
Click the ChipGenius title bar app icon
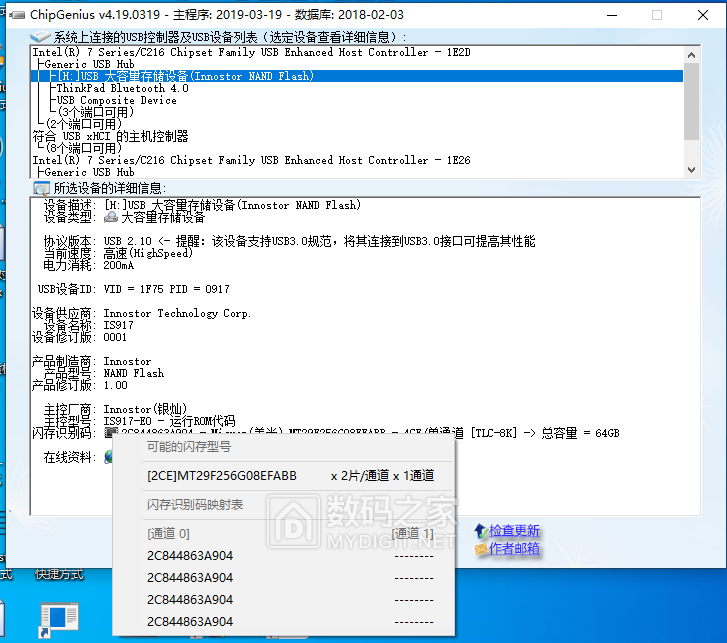[x=16, y=15]
